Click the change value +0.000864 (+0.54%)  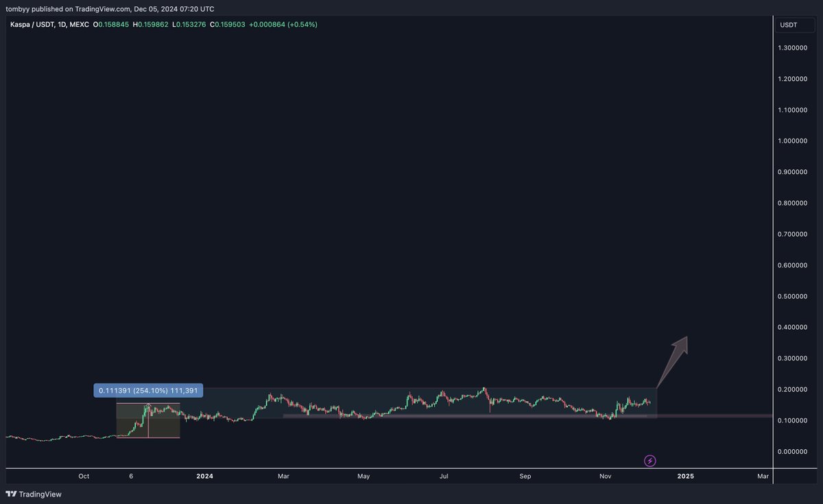284,24
